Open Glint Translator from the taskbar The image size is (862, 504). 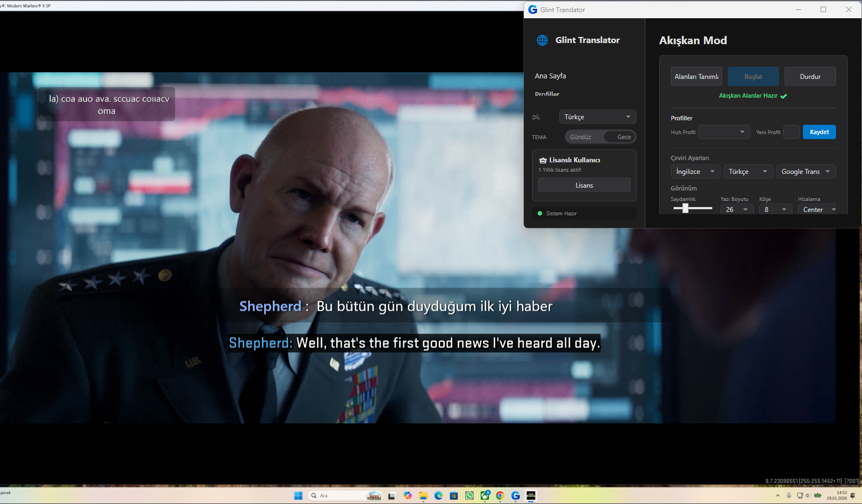click(x=515, y=496)
